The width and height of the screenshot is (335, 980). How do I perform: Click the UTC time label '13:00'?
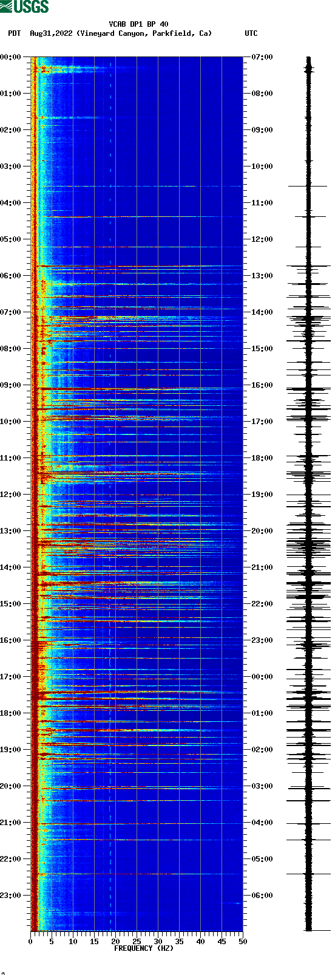click(262, 276)
